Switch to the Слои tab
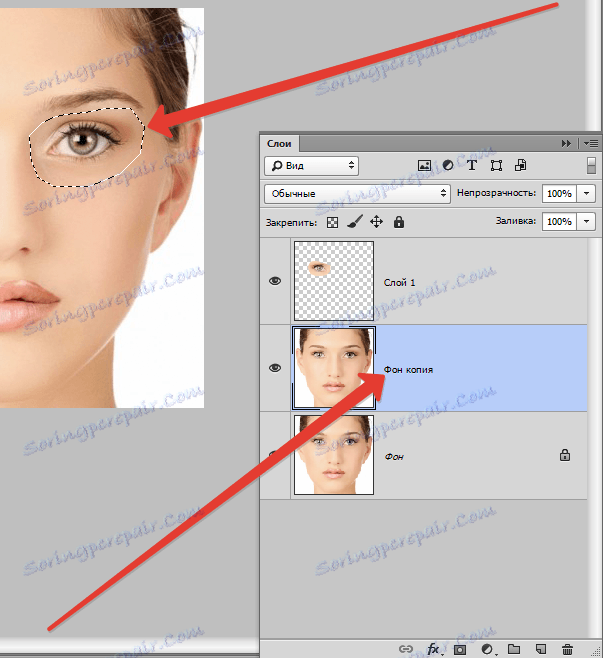Image resolution: width=603 pixels, height=658 pixels. 279,144
